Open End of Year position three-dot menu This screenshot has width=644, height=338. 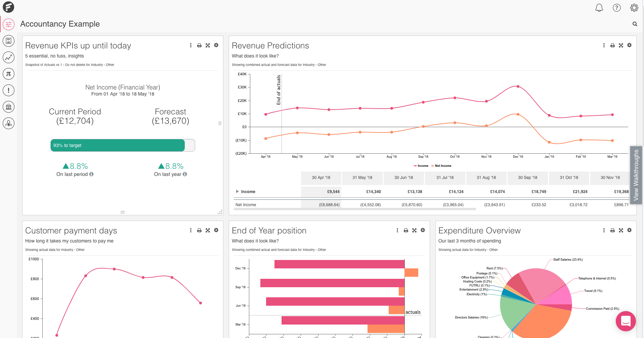pyautogui.click(x=397, y=230)
